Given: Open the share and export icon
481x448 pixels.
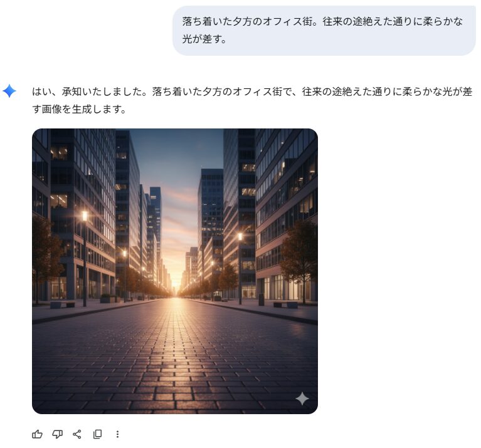Looking at the screenshot, I should (x=77, y=434).
